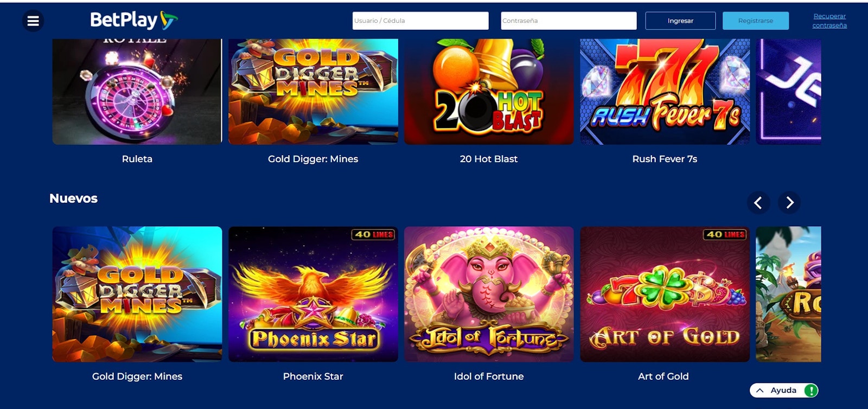Image resolution: width=868 pixels, height=409 pixels.
Task: Select Gold Digger: Mines under Nuevos
Action: pyautogui.click(x=137, y=294)
